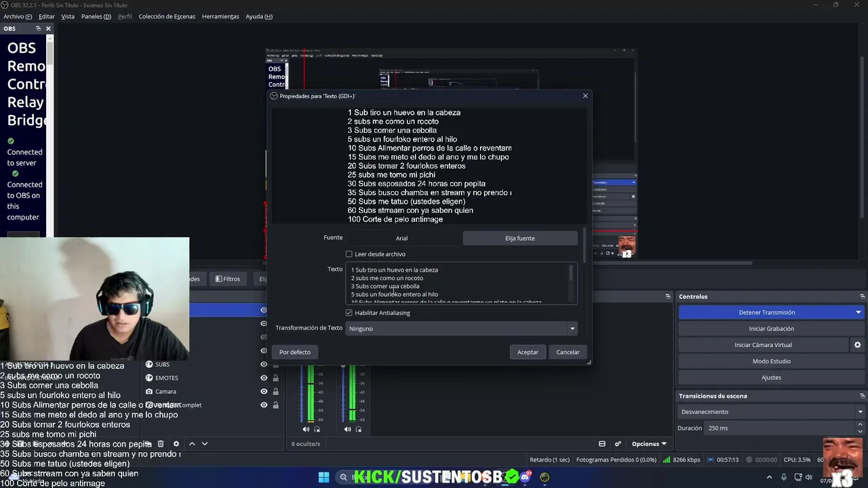Open the Windows Start menu
The width and height of the screenshot is (868, 488).
(x=323, y=477)
